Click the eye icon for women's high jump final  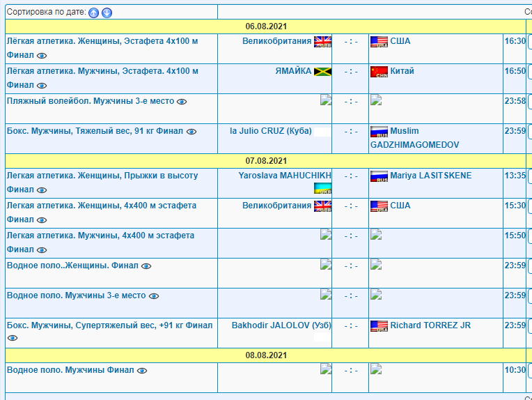42,190
